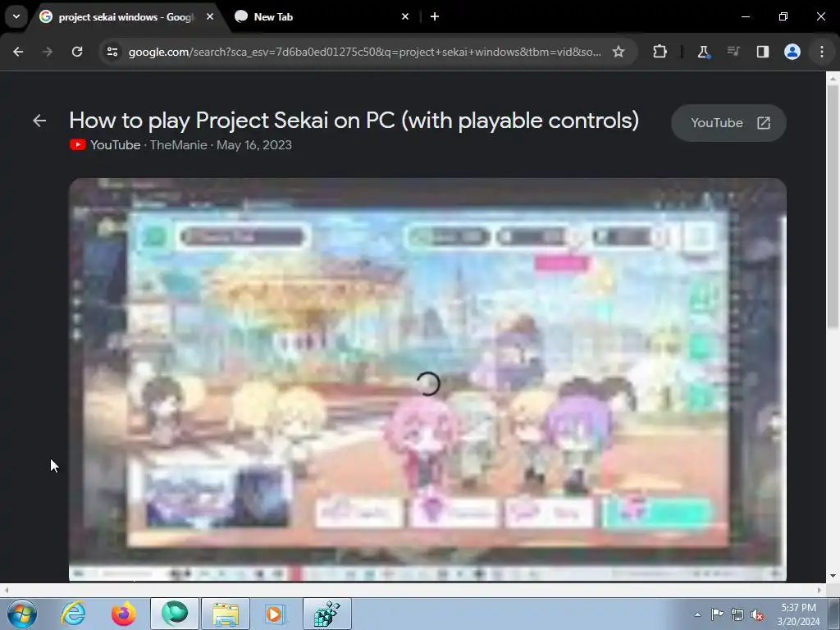The image size is (840, 630).
Task: Click the vertical page scrollbar thumb
Action: (833, 206)
